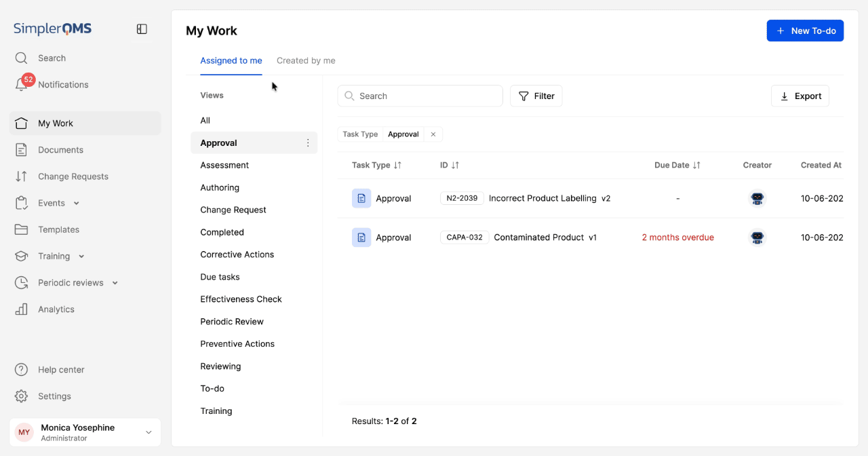Click the Contaminated Product title
868x456 pixels.
click(538, 237)
